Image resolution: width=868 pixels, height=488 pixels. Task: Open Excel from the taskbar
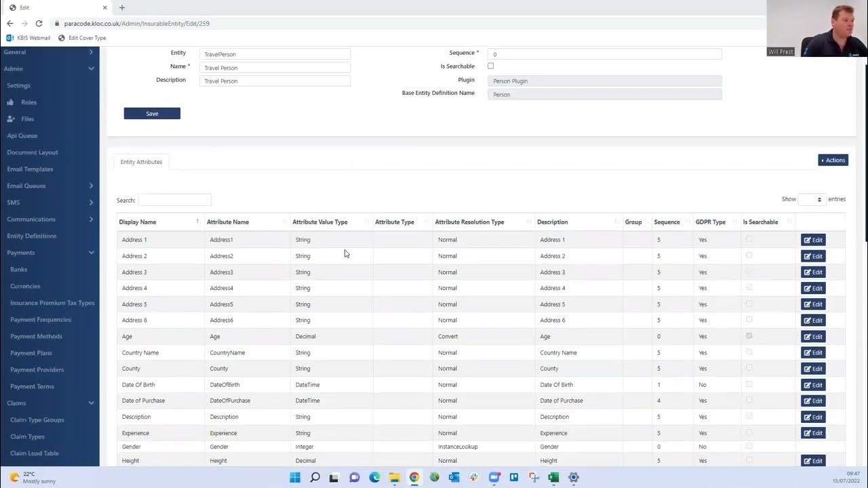coord(553,477)
